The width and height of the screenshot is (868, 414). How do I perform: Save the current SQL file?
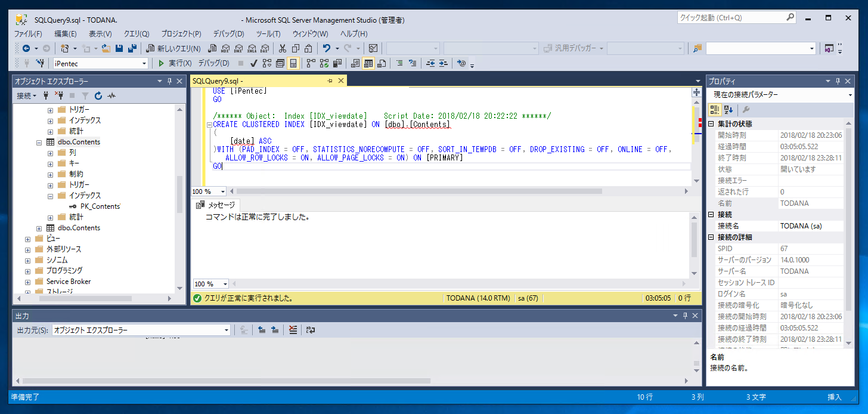119,48
